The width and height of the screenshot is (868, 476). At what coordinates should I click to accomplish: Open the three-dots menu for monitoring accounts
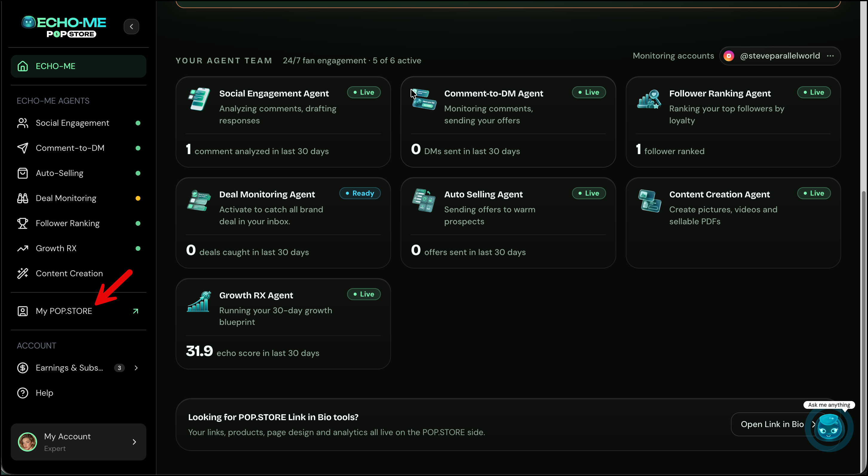(830, 56)
